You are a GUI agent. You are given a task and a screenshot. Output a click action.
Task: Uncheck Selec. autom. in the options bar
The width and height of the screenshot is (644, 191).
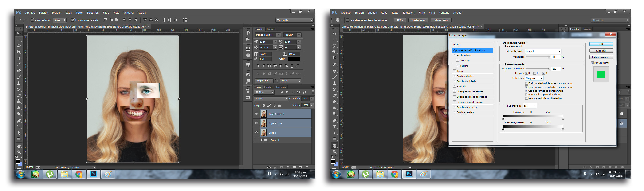pos(32,20)
